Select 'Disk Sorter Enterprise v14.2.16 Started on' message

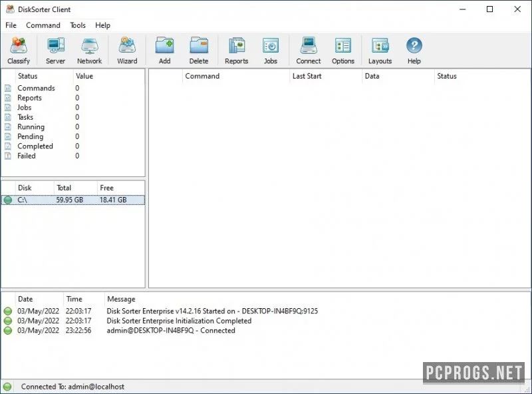pyautogui.click(x=212, y=311)
